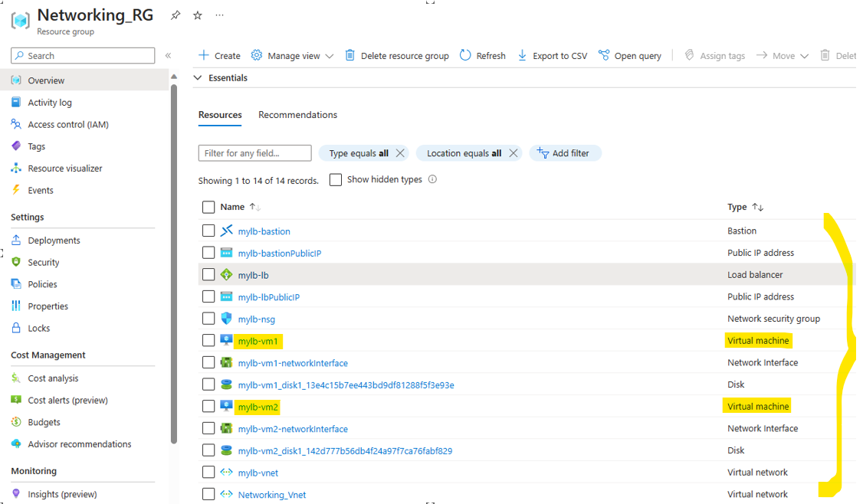Viewport: 863px width, 504px height.
Task: Check the mylb-vm1 row checkbox
Action: [208, 341]
